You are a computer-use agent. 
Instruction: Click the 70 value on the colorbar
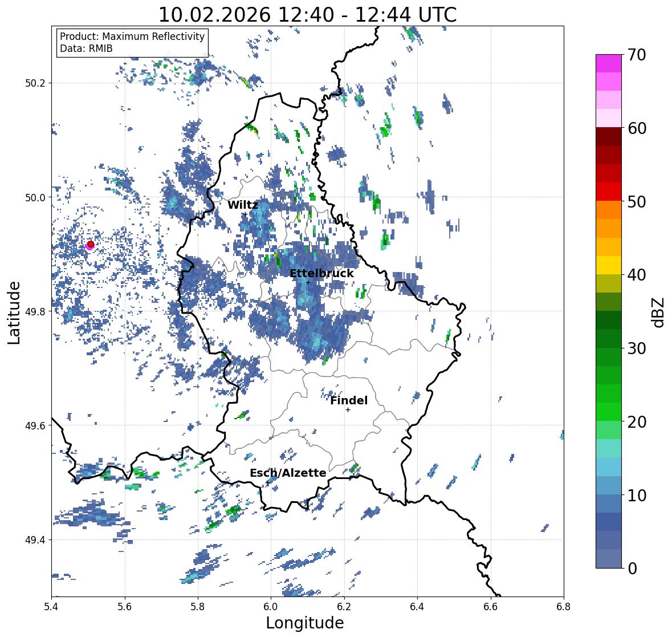click(x=637, y=55)
